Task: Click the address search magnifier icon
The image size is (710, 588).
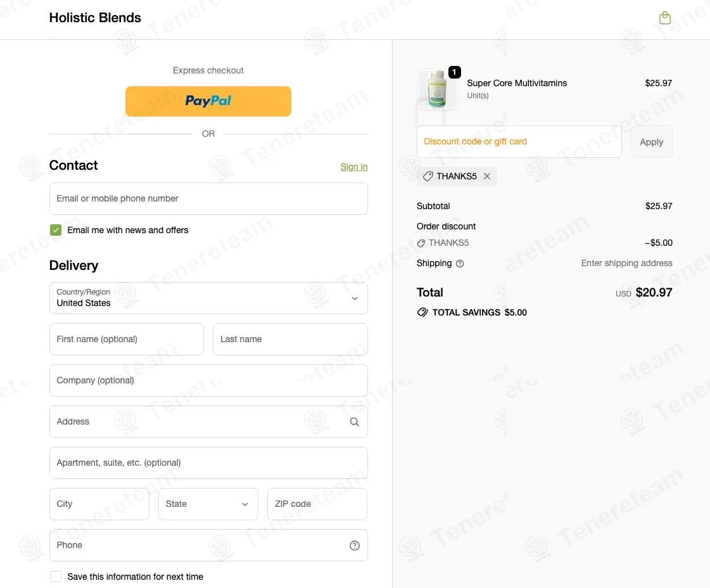Action: [355, 422]
